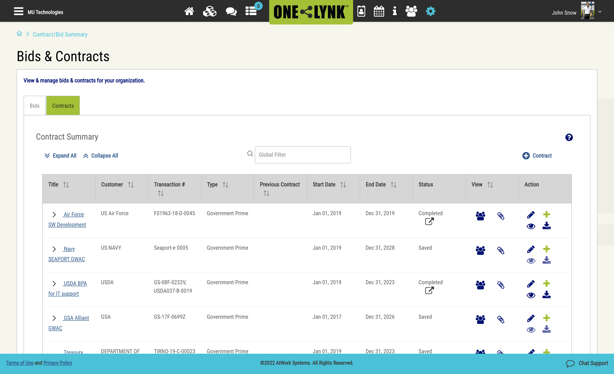Viewport: 614px width, 374px height.
Task: Edit the Navy SEAPORT GWAC contract
Action: (531, 249)
